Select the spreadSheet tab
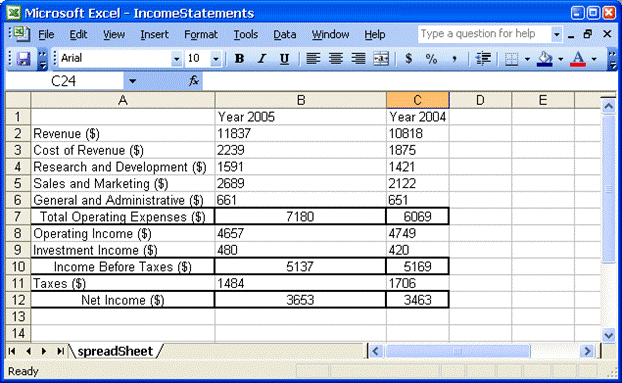The image size is (622, 383). point(115,351)
